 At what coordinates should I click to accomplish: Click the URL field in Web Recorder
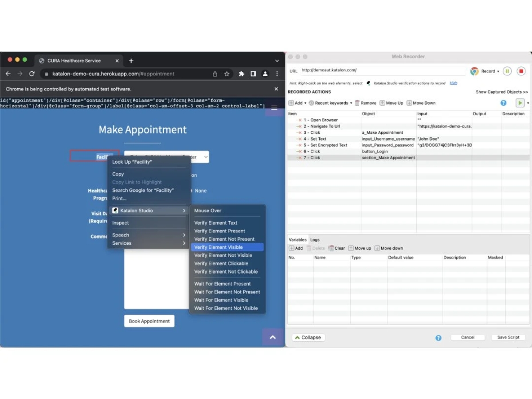(x=383, y=70)
